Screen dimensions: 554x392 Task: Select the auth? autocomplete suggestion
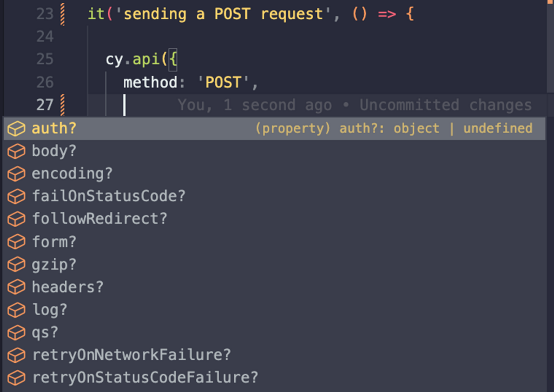[54, 129]
